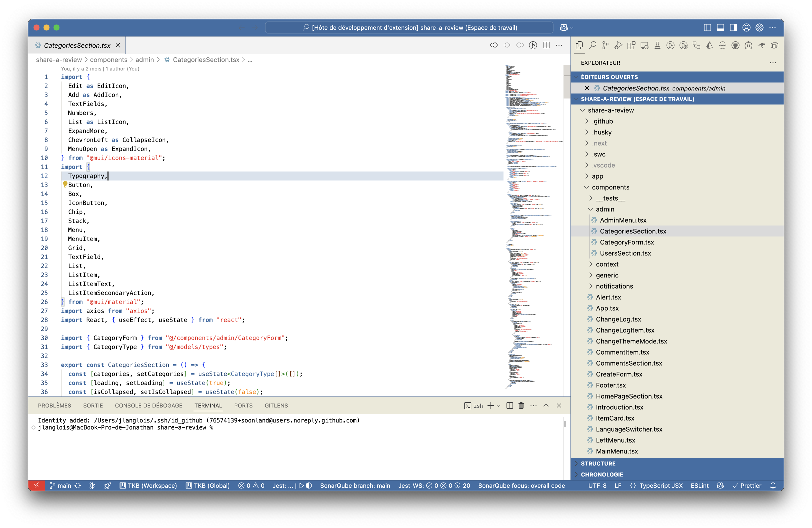Expand the STRUCTURE section

click(598, 463)
